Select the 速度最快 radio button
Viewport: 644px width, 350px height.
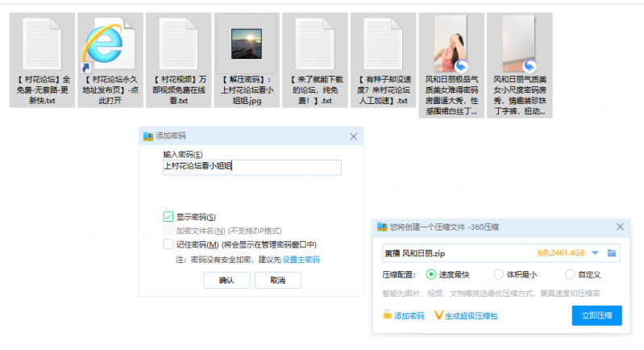pos(431,274)
